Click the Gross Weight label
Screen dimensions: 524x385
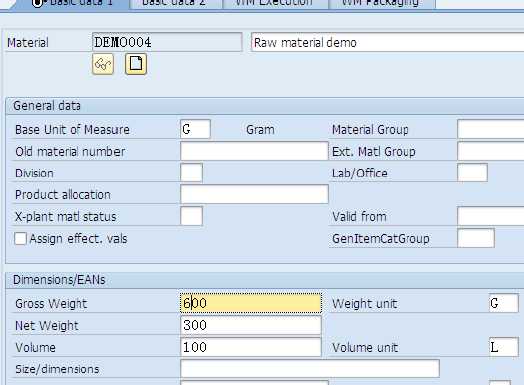click(51, 303)
